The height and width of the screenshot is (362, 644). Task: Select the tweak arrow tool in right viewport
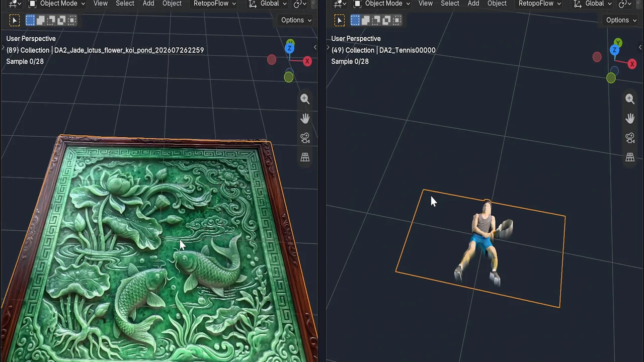(339, 20)
